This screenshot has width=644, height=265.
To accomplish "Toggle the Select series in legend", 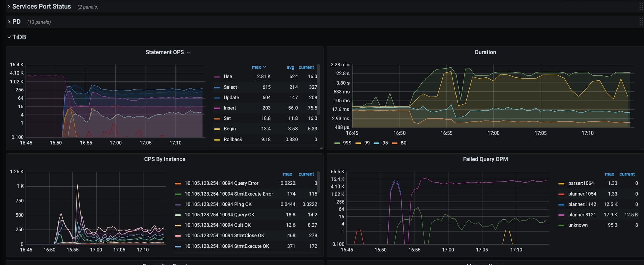I will (x=230, y=87).
